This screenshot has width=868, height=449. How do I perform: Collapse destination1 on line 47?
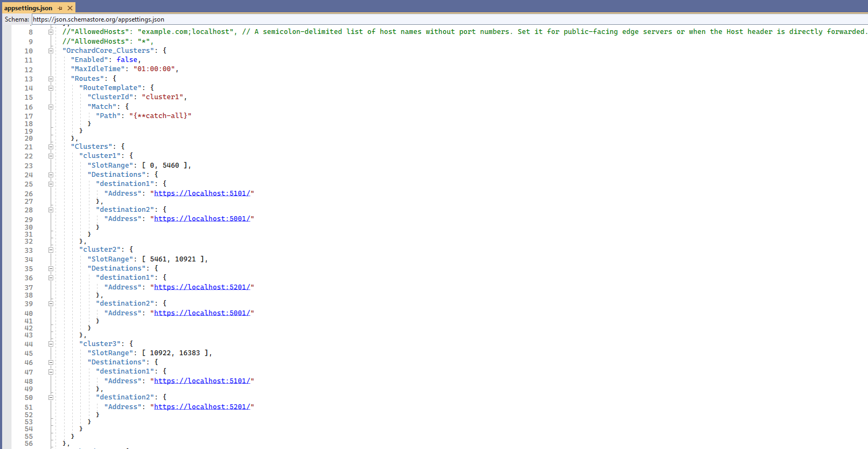point(51,371)
